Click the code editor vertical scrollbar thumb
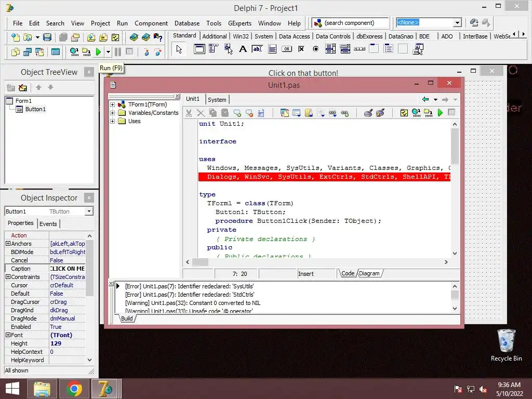Screen dimensions: 532x399 pyautogui.click(x=455, y=146)
